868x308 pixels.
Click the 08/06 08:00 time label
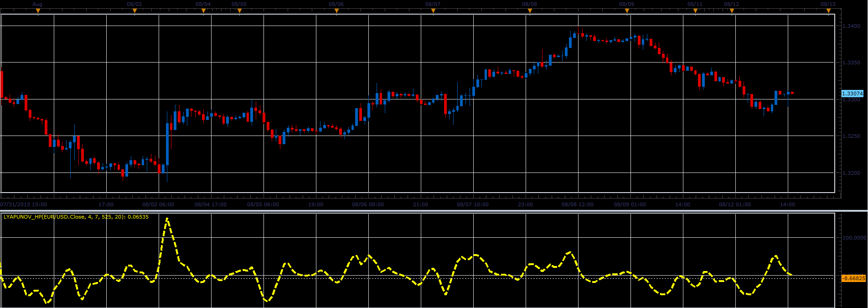[368, 204]
